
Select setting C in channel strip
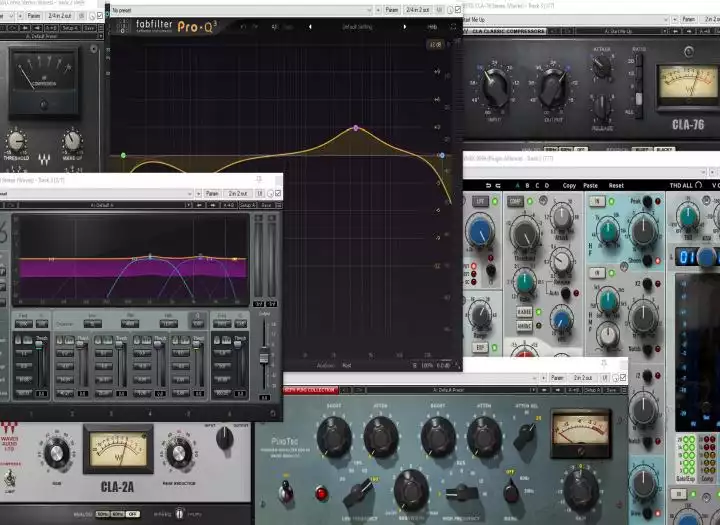point(537,186)
